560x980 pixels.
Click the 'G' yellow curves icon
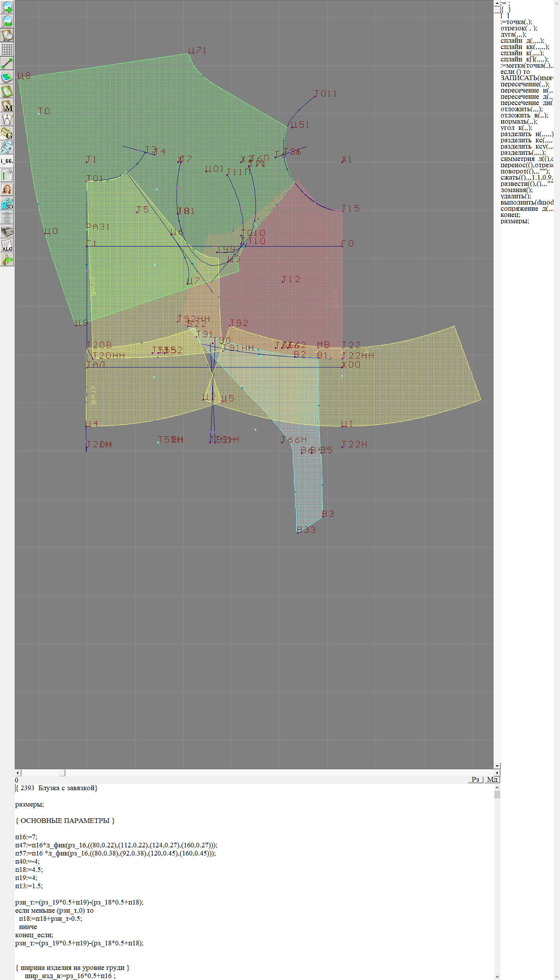[x=7, y=133]
